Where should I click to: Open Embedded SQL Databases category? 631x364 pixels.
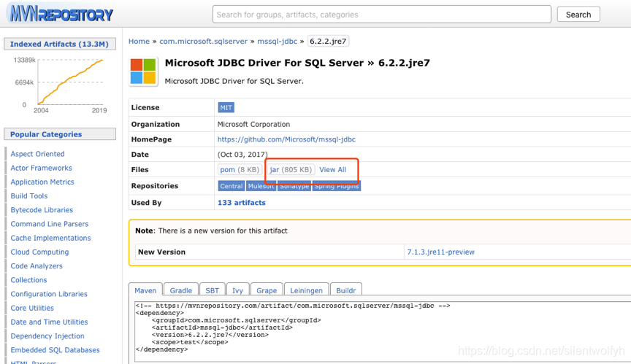pyautogui.click(x=55, y=350)
